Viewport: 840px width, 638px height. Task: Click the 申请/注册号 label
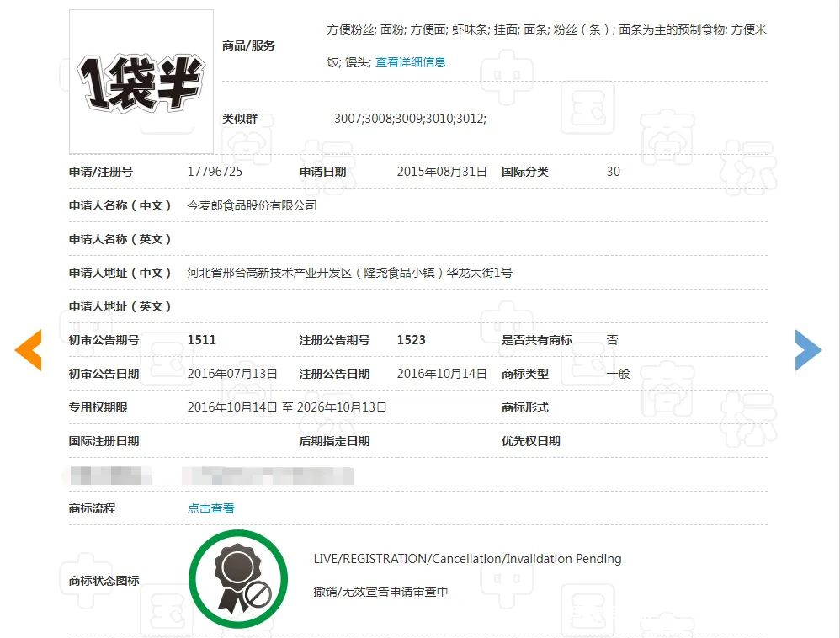(101, 172)
